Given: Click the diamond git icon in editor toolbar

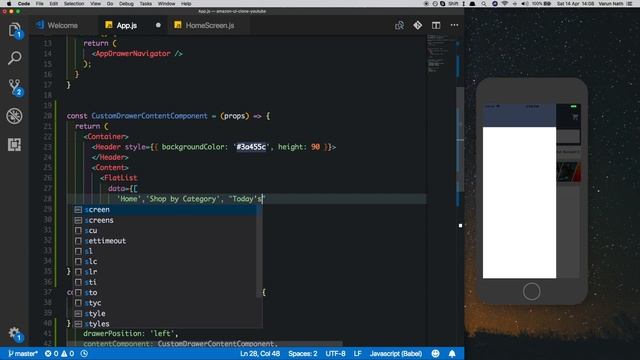Looking at the screenshot, I should pos(418,25).
